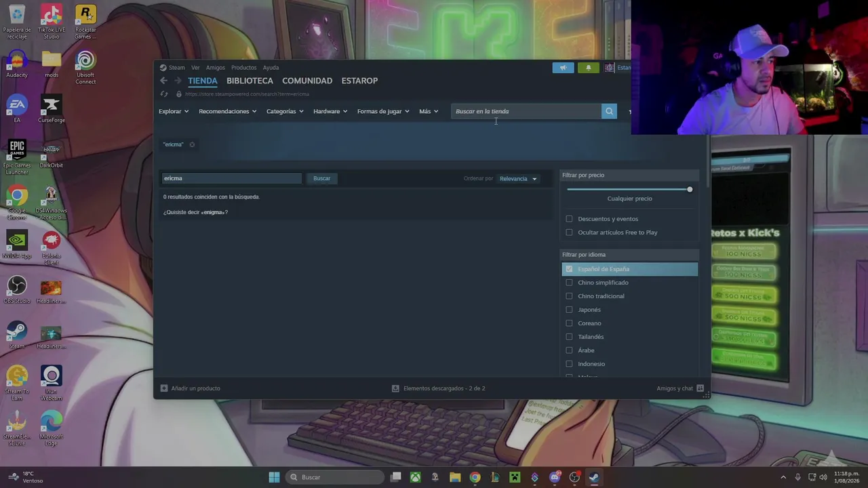This screenshot has height=488, width=868.
Task: Remove the "ericma" search tag
Action: coord(192,144)
